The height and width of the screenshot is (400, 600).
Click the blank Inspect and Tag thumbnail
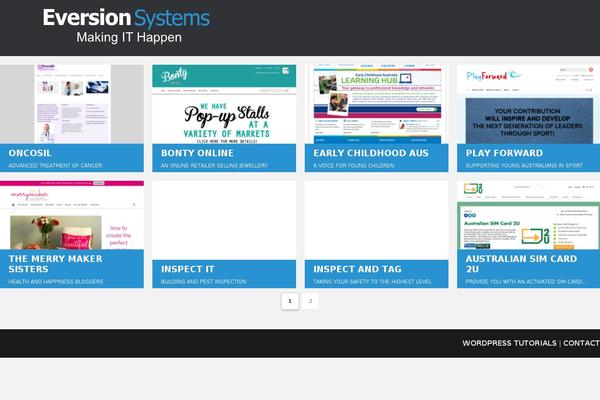coord(376,220)
